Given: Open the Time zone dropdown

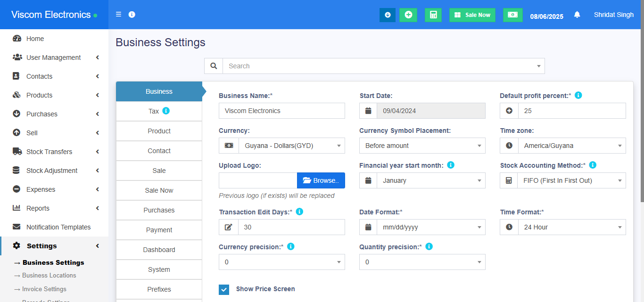Looking at the screenshot, I should (572, 146).
